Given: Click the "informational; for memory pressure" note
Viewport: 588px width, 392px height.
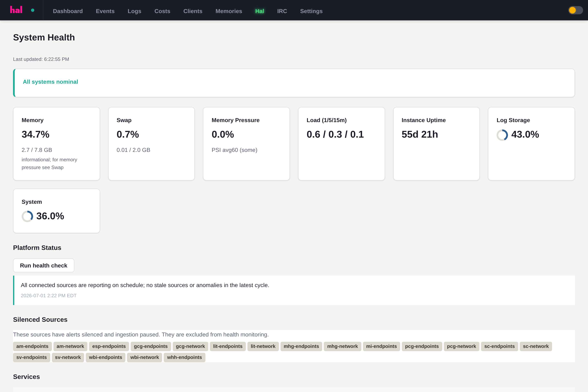Looking at the screenshot, I should [x=49, y=164].
